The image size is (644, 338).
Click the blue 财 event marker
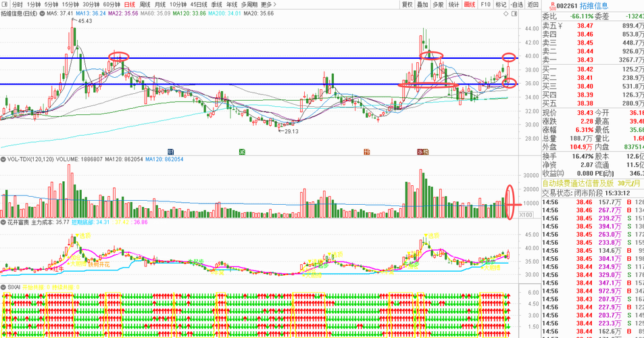pyautogui.click(x=171, y=152)
